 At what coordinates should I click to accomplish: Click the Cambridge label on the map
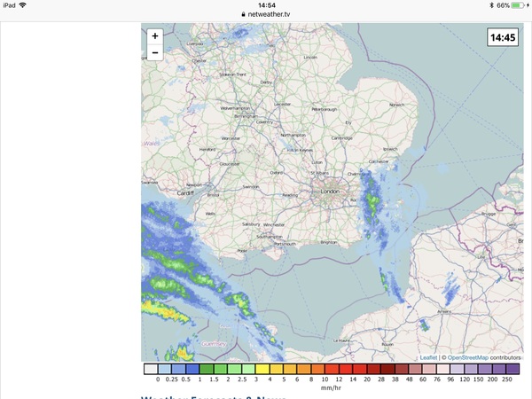342,138
